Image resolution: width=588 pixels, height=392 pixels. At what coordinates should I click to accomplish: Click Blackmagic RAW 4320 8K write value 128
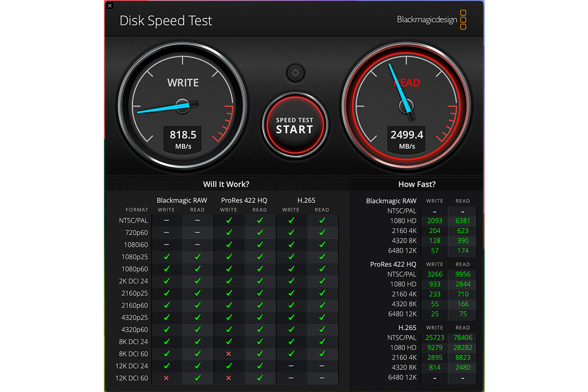(435, 241)
